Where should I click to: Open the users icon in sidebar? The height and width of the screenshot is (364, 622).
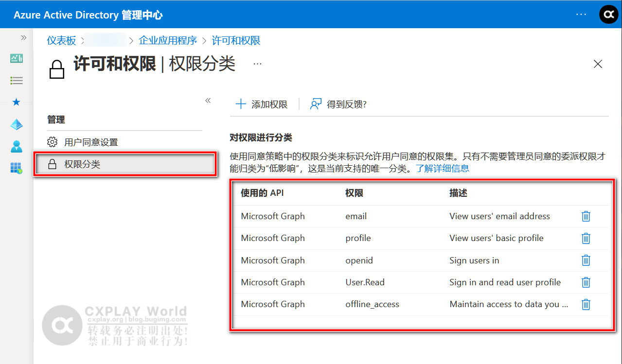[17, 146]
